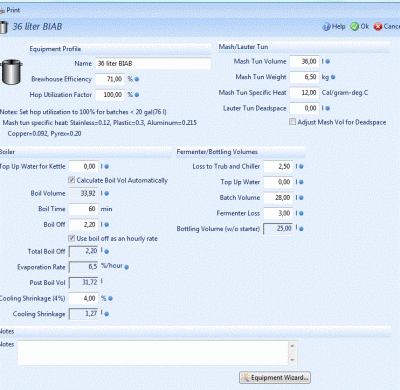400x390 pixels.
Task: Click the Name text field
Action: [x=153, y=63]
